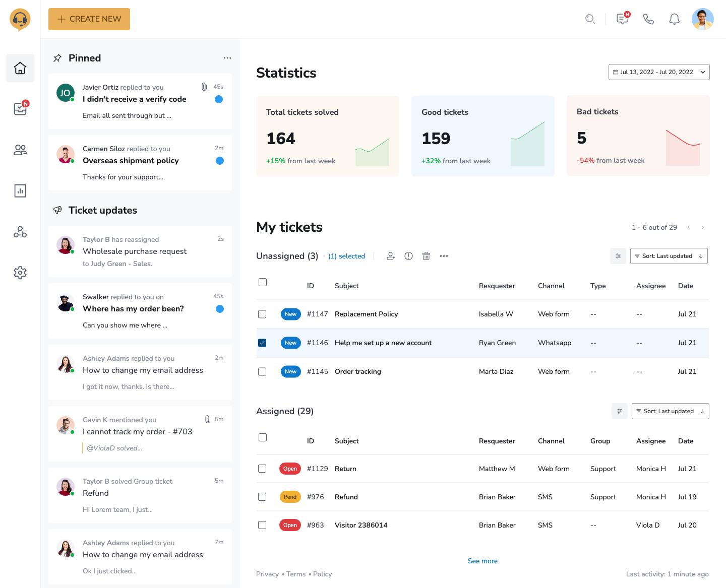Click the See more link
This screenshot has width=726, height=588.
coord(482,561)
